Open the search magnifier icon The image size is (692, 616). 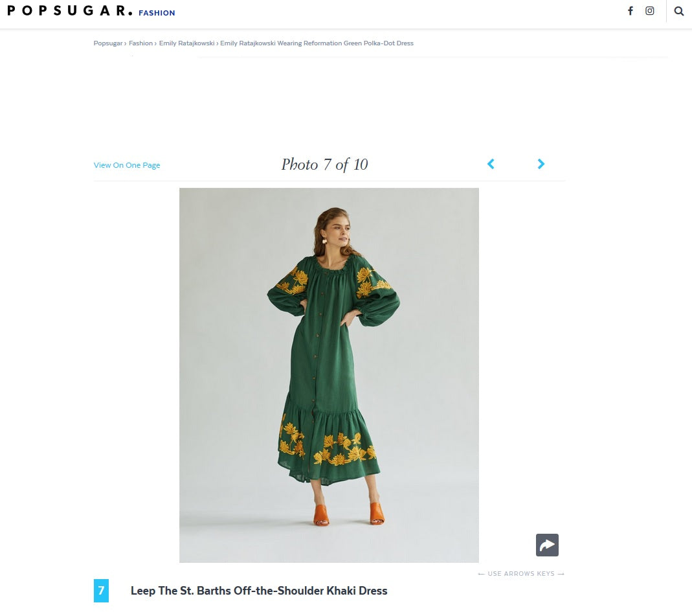[679, 12]
